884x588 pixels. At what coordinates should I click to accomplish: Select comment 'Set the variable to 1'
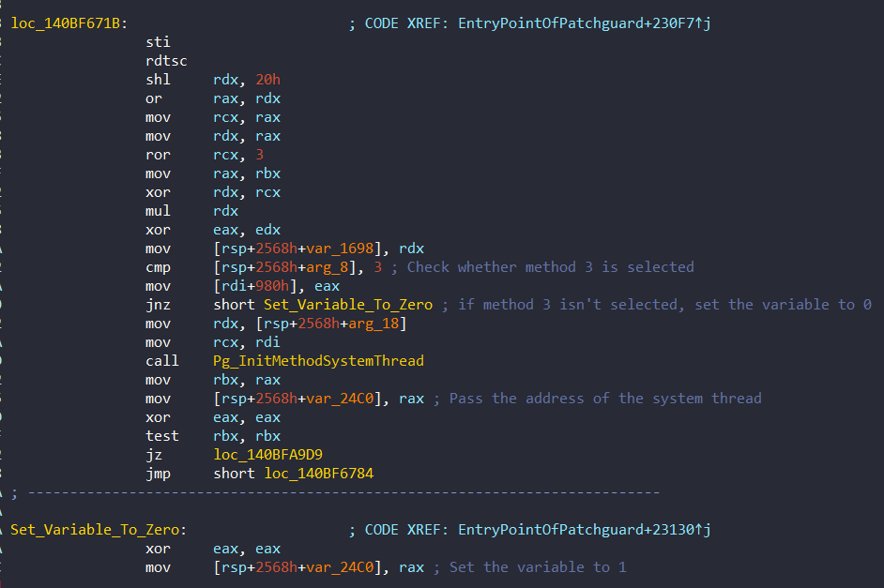tap(538, 567)
